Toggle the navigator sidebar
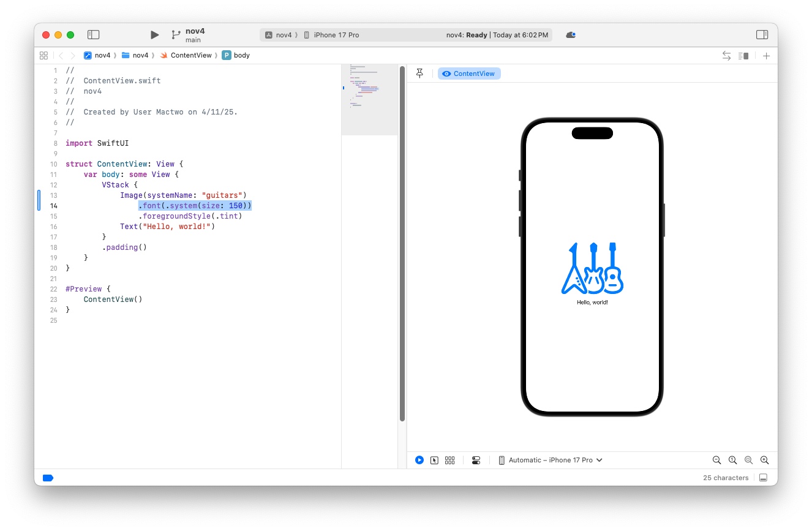The height and width of the screenshot is (531, 812). pyautogui.click(x=93, y=35)
